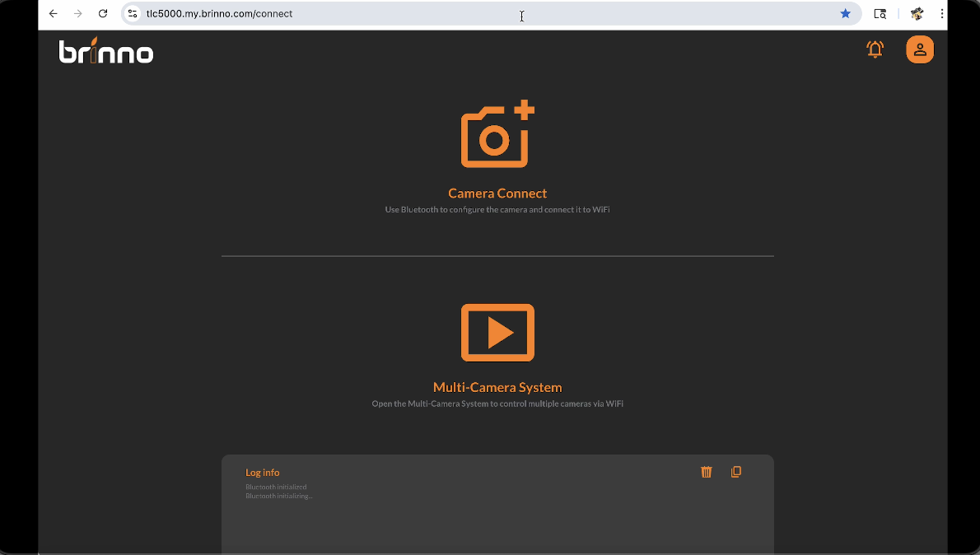Open the Multi-Camera System play icon
The width and height of the screenshot is (980, 555).
coord(497,333)
